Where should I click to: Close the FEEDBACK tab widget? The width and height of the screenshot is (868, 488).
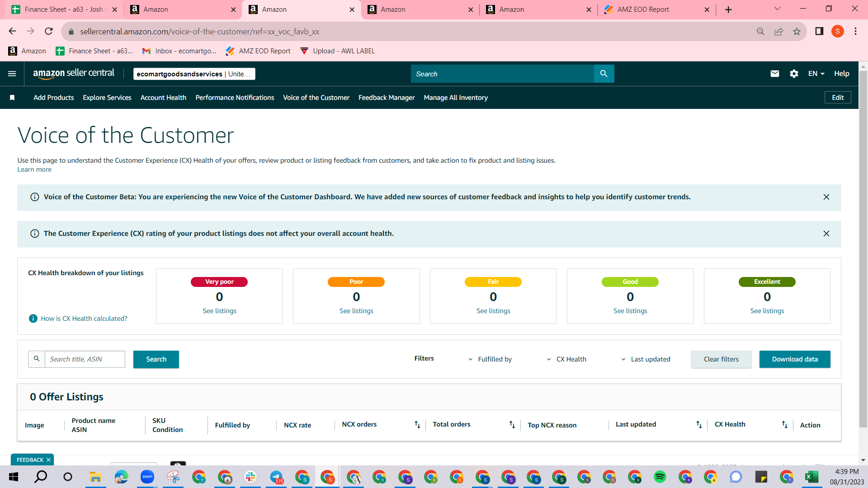[x=48, y=460]
